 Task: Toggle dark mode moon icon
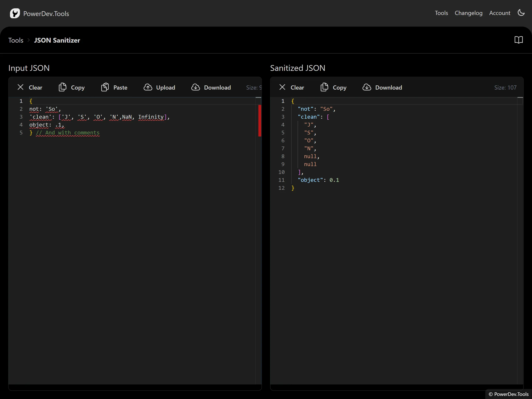point(521,13)
